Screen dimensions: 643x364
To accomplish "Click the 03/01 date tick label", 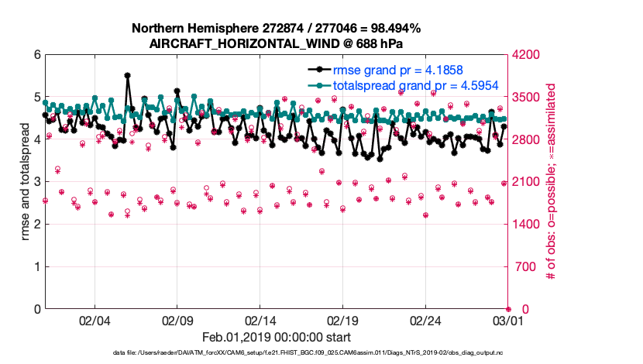I will click(x=508, y=320).
